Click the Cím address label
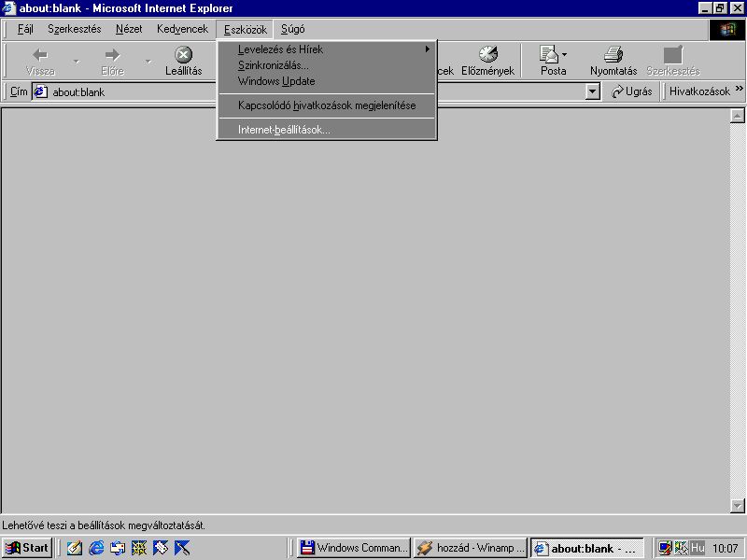Viewport: 747px width, 560px height. point(19,91)
